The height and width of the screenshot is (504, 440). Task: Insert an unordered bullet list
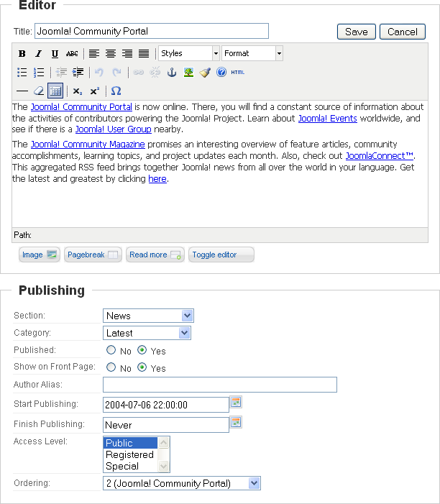pyautogui.click(x=22, y=73)
